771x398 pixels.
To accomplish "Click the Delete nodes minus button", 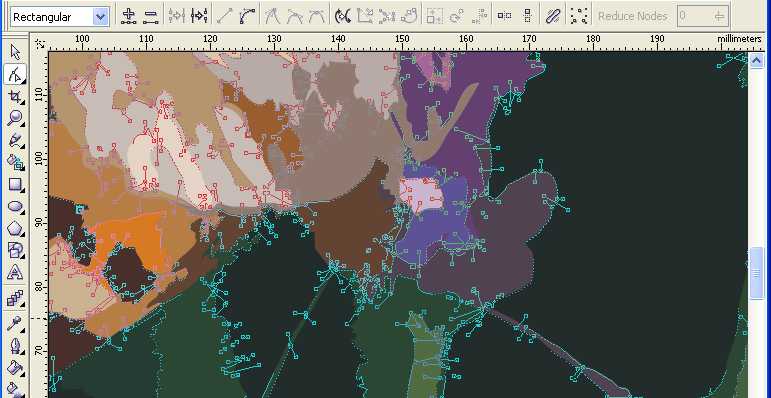I will (150, 16).
